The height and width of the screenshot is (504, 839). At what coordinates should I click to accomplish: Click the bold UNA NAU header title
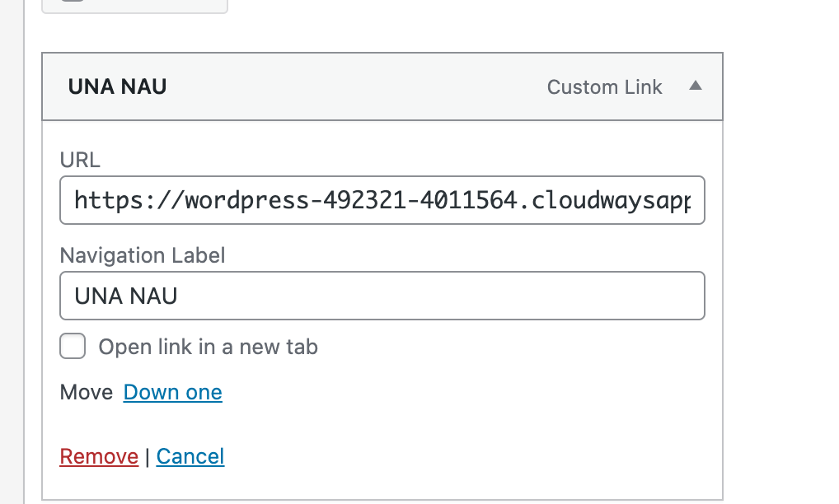(x=117, y=87)
